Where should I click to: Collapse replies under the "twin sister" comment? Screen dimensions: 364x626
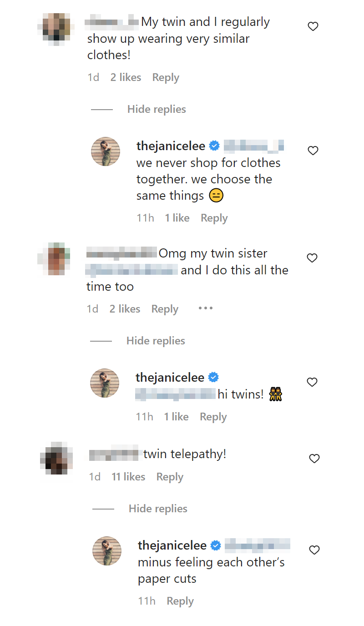pos(156,341)
